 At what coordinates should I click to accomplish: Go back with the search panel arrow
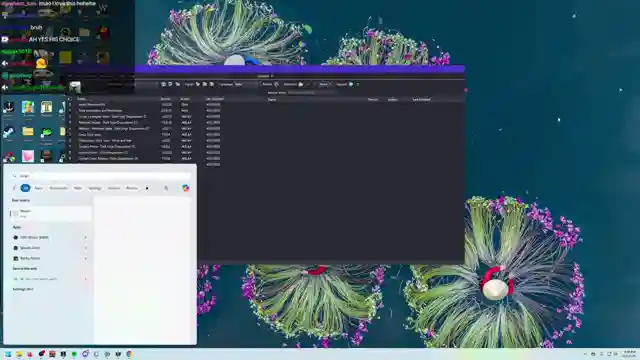pyautogui.click(x=14, y=188)
